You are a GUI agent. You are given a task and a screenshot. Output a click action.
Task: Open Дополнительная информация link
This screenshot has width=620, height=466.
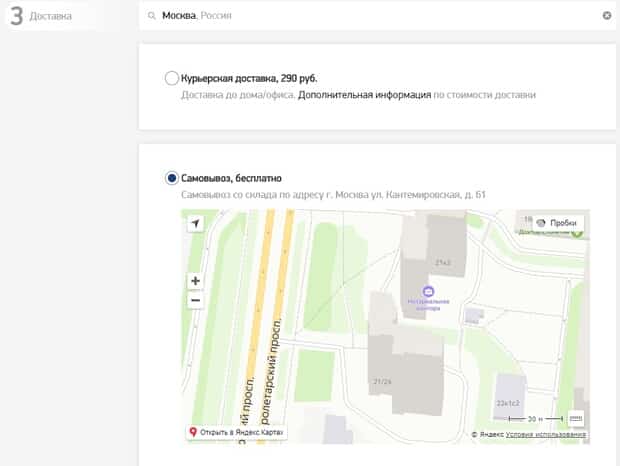point(363,95)
